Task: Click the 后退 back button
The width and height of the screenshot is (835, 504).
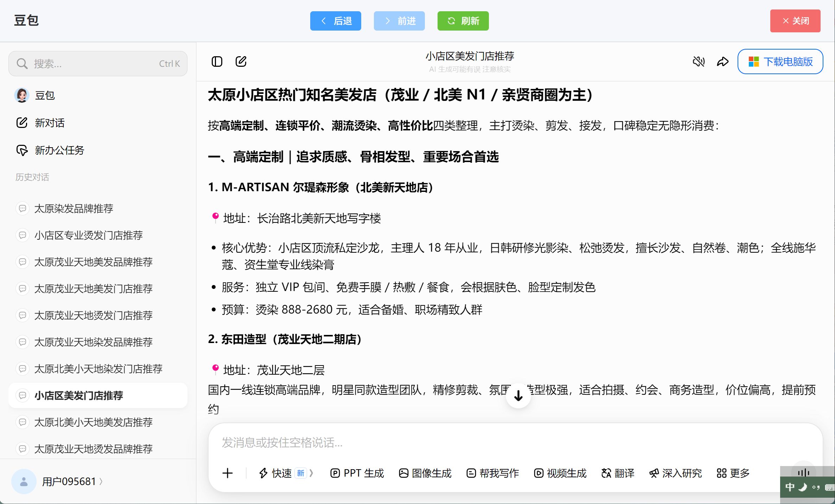Action: [x=336, y=21]
